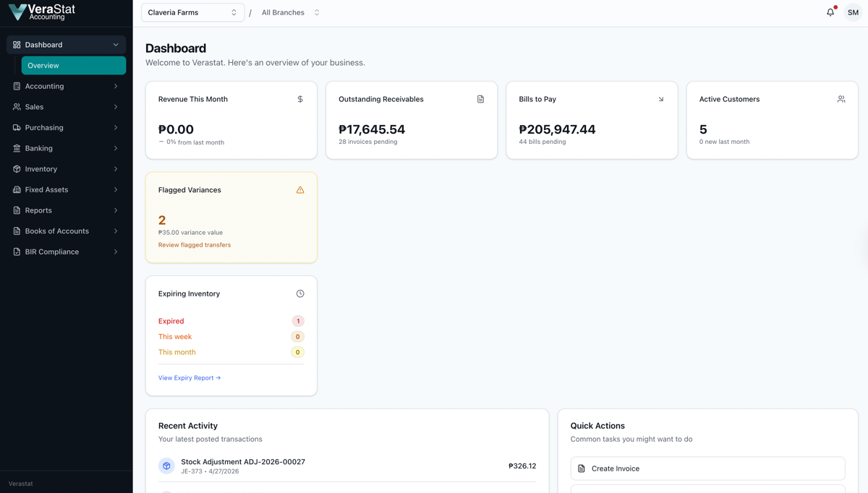Click the Sales people icon in sidebar
868x493 pixels.
click(17, 107)
